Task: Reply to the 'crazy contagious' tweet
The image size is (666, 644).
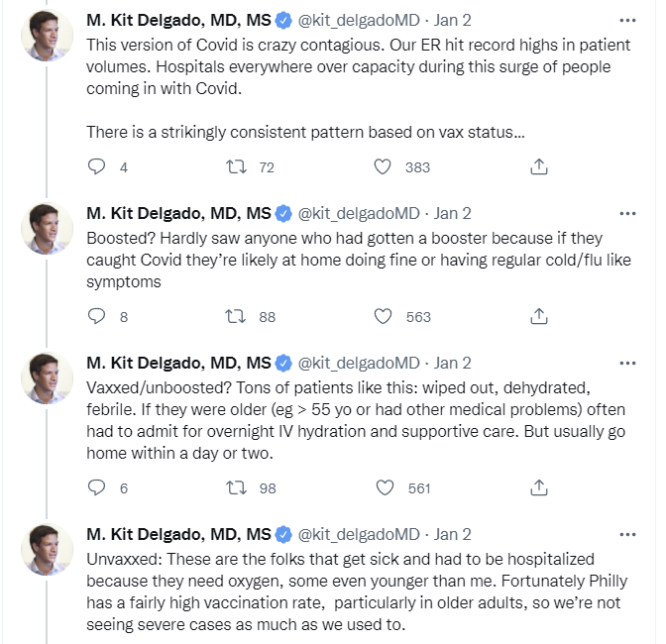Action: (x=96, y=166)
